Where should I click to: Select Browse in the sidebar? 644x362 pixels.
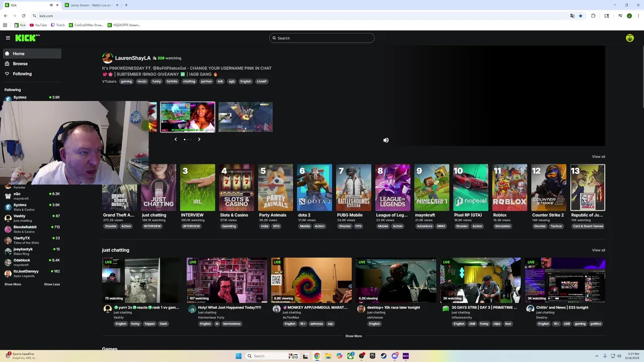coord(31,64)
